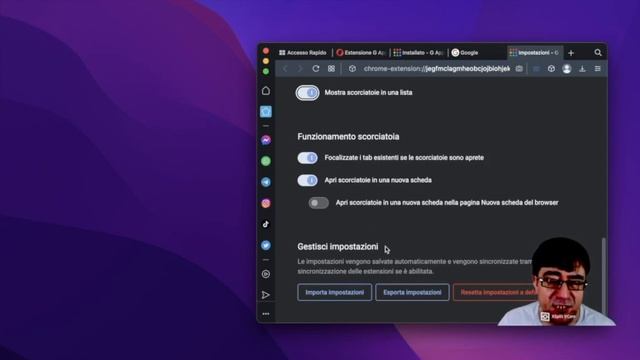This screenshot has width=640, height=360.
Task: Open the blue workspace icon in sidebar
Action: [x=266, y=111]
